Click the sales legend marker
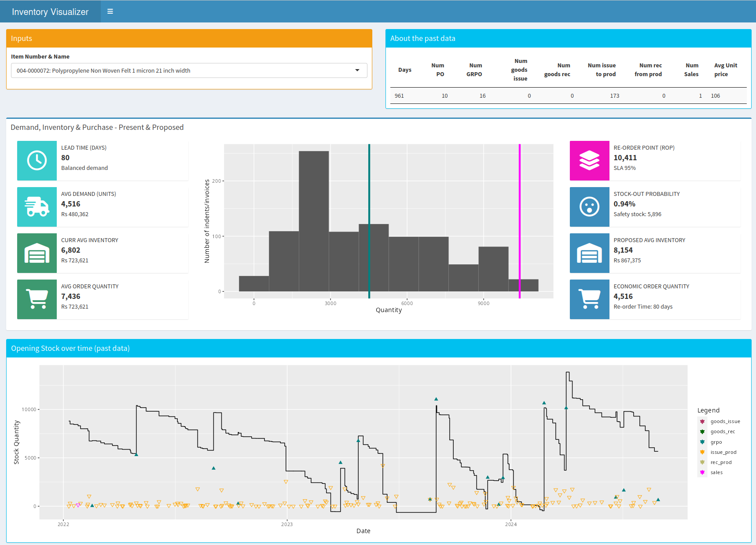The width and height of the screenshot is (756, 545). pos(702,472)
